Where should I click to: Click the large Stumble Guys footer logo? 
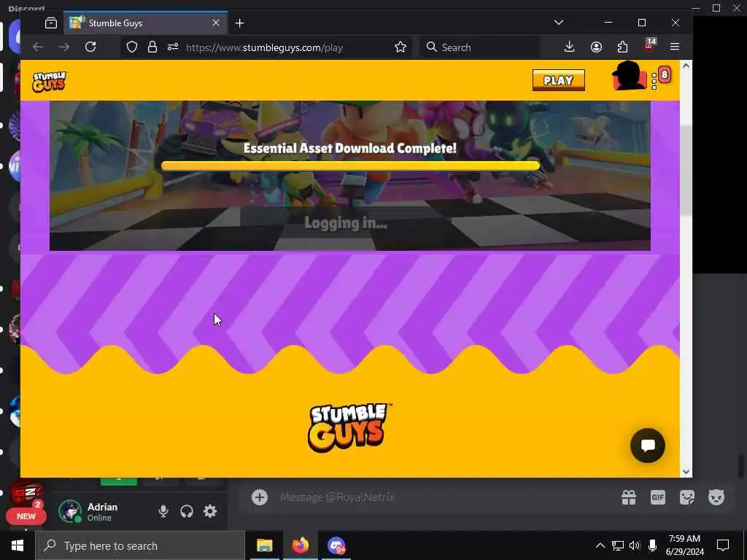coord(349,427)
